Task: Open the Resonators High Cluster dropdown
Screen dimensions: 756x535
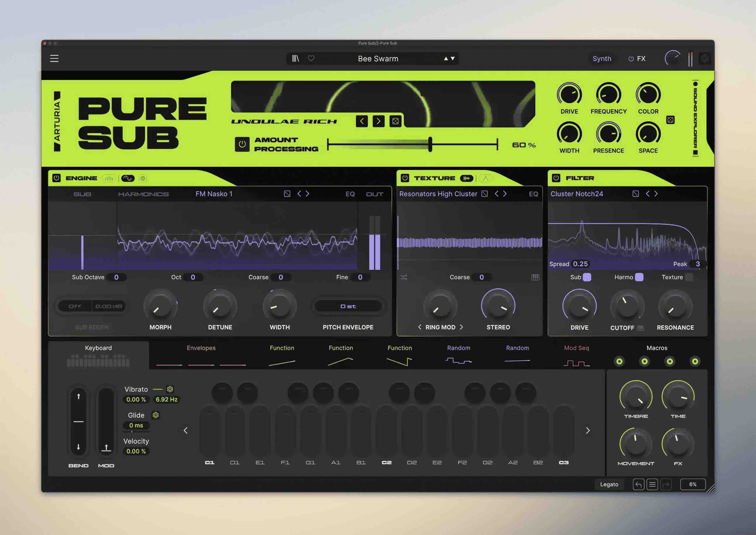Action: point(438,194)
